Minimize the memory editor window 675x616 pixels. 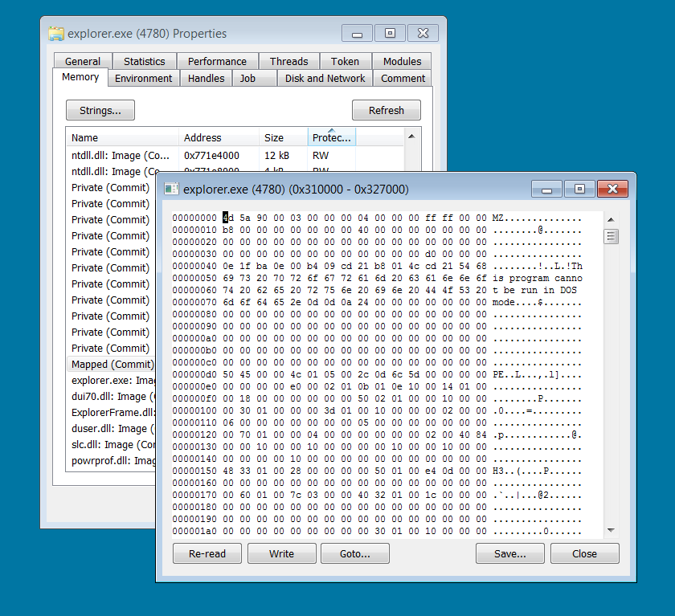click(546, 189)
